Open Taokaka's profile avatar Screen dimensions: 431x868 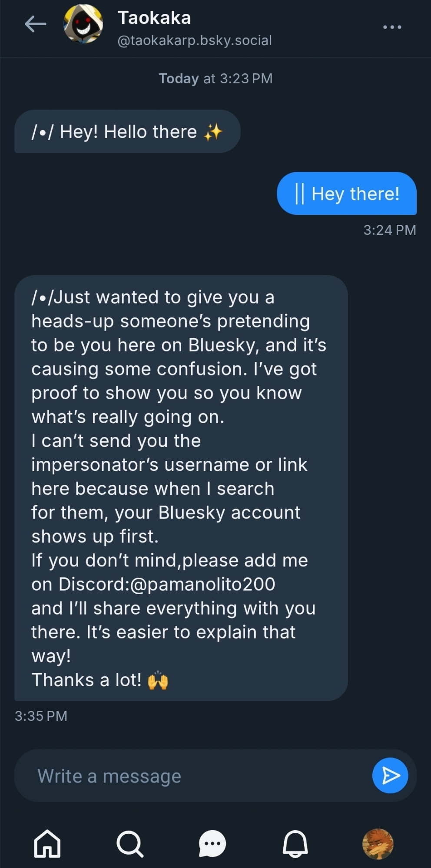(x=83, y=24)
